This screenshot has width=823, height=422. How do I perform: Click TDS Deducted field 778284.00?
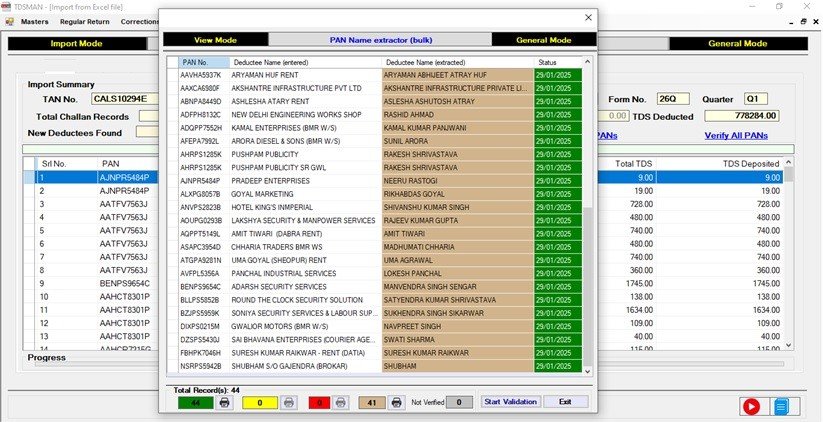pos(742,116)
